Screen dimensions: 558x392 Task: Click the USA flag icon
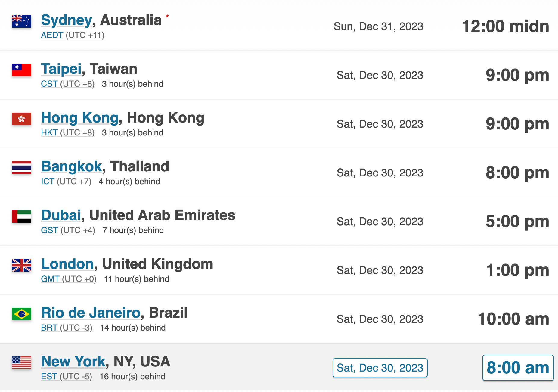click(21, 363)
